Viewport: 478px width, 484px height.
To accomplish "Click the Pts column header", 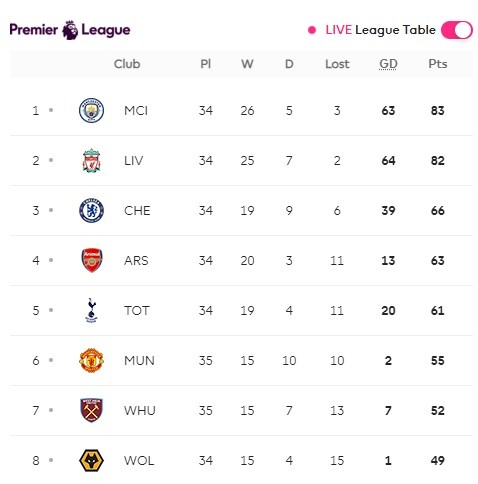I will [x=438, y=64].
